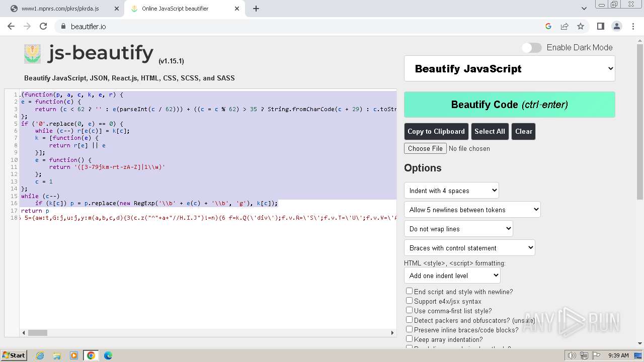The image size is (644, 362).
Task: Bookmark this tab with the star icon
Action: [x=581, y=26]
